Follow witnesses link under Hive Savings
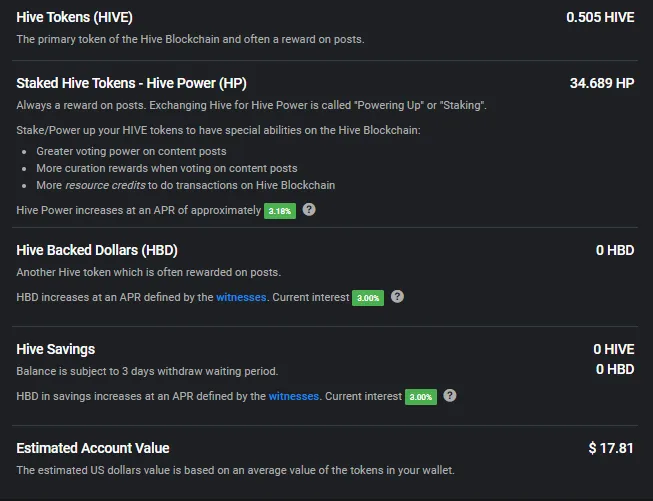The height and width of the screenshot is (501, 653). coord(294,396)
